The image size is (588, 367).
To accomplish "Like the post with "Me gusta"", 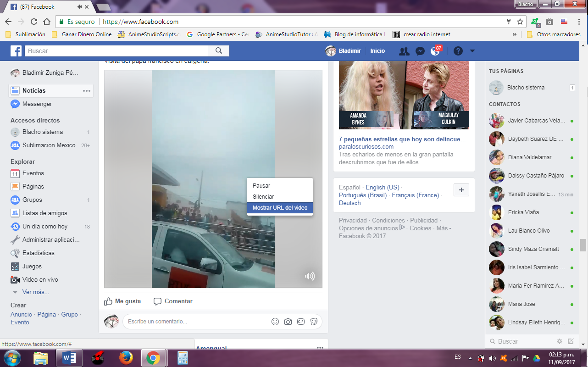I will point(122,301).
